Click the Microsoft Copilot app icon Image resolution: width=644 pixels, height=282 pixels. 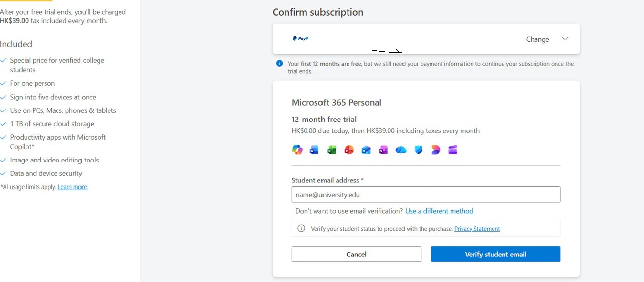(297, 150)
